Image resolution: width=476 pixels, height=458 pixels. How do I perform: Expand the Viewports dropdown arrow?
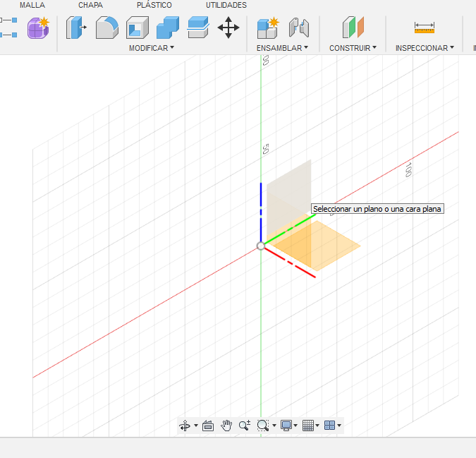click(x=339, y=426)
